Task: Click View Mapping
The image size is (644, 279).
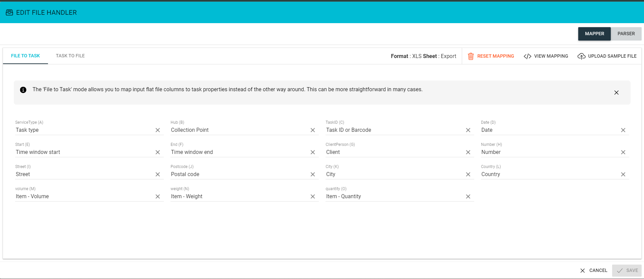Action: tap(546, 56)
